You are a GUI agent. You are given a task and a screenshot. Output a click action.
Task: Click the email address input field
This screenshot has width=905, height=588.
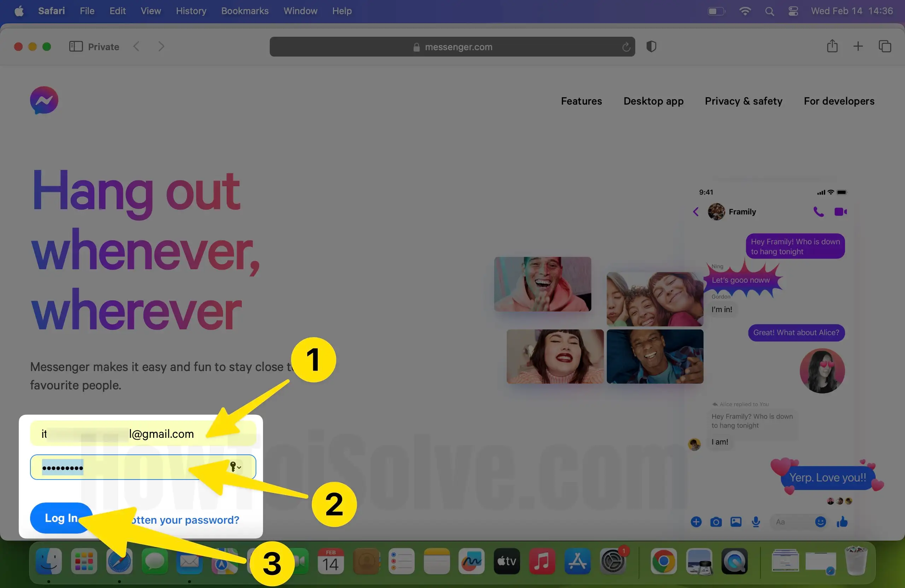(x=142, y=434)
